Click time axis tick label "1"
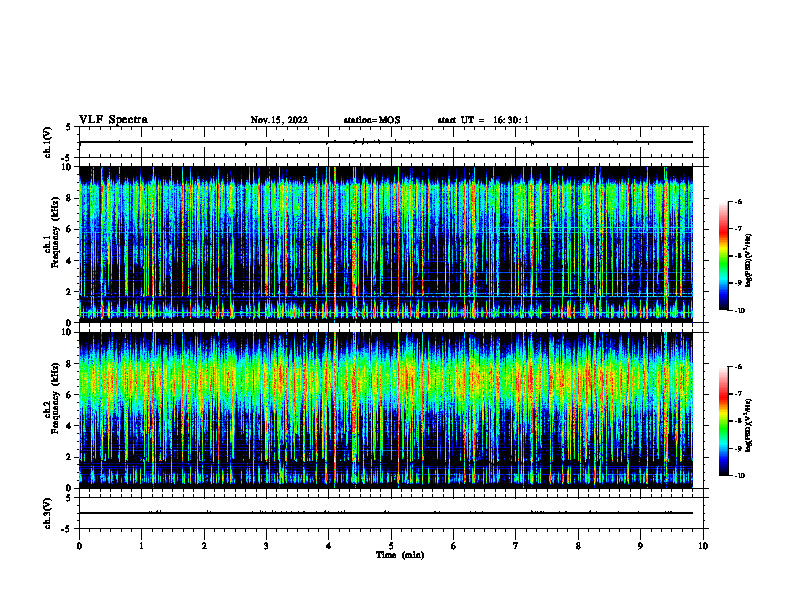 [x=141, y=546]
